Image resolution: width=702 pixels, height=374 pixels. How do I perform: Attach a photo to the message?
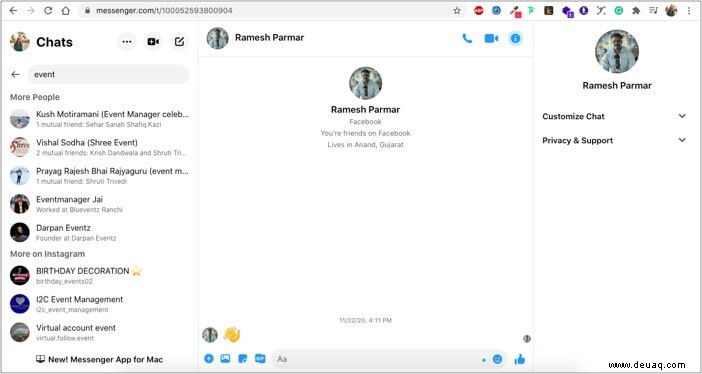coord(225,358)
